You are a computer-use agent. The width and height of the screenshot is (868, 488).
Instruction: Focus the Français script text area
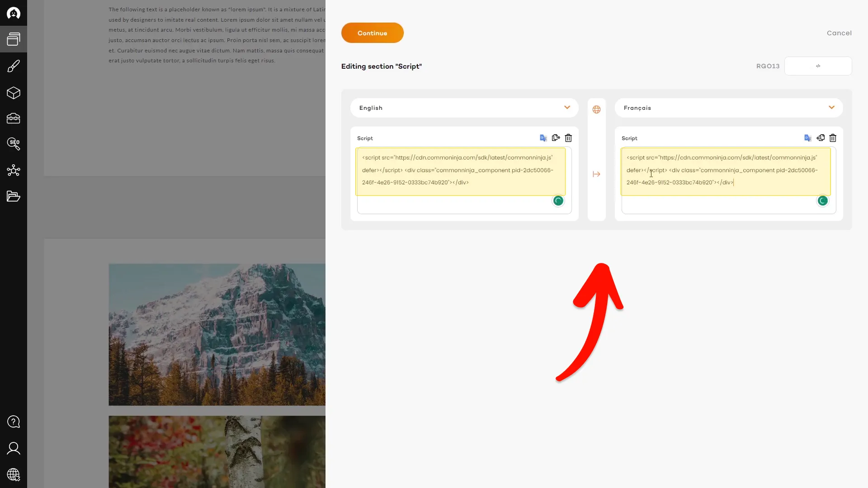tap(729, 180)
